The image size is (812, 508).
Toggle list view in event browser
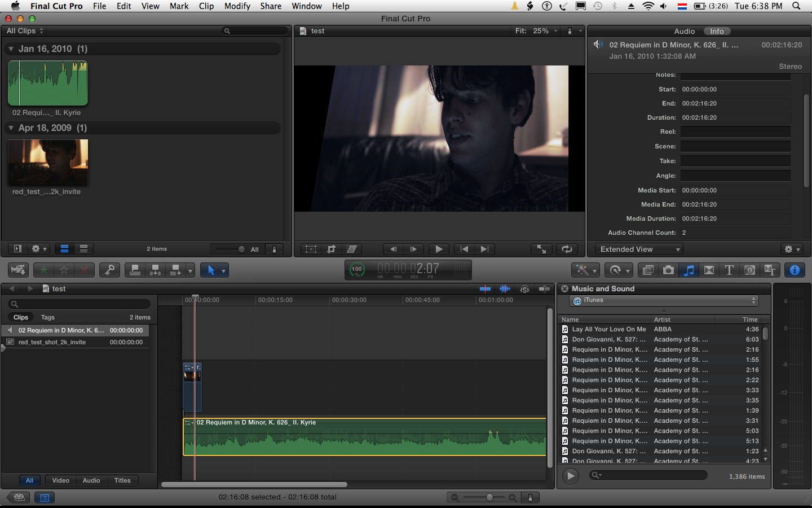click(83, 249)
